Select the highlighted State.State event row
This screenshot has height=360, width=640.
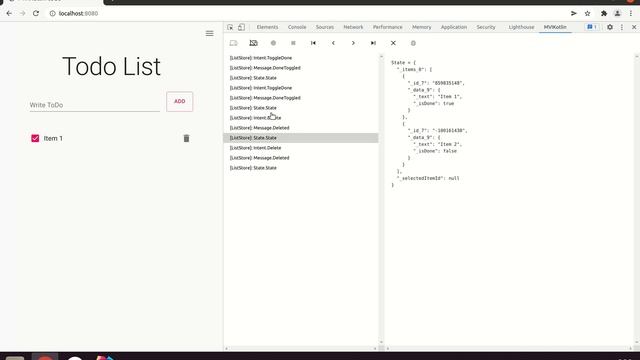(x=301, y=138)
